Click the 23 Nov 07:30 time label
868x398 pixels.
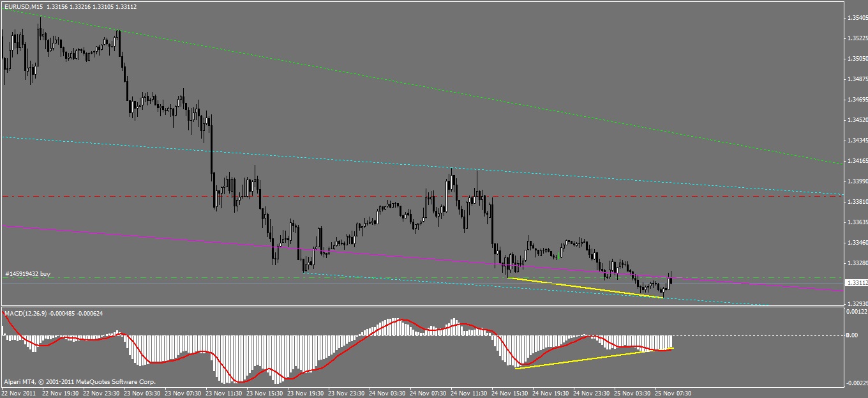184,394
